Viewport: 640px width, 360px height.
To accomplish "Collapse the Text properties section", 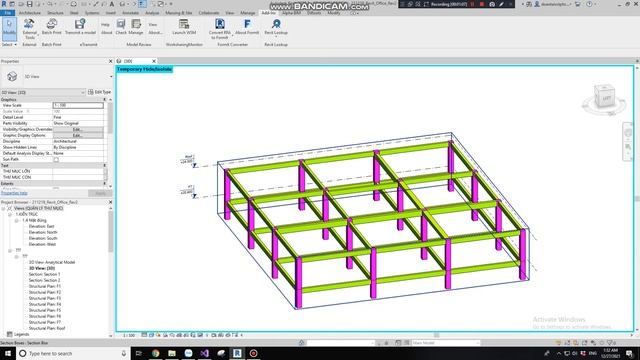I will click(104, 165).
